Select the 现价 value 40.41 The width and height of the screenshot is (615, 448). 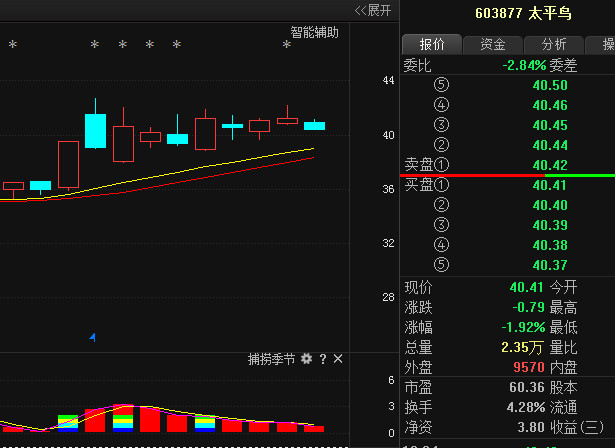pyautogui.click(x=526, y=287)
